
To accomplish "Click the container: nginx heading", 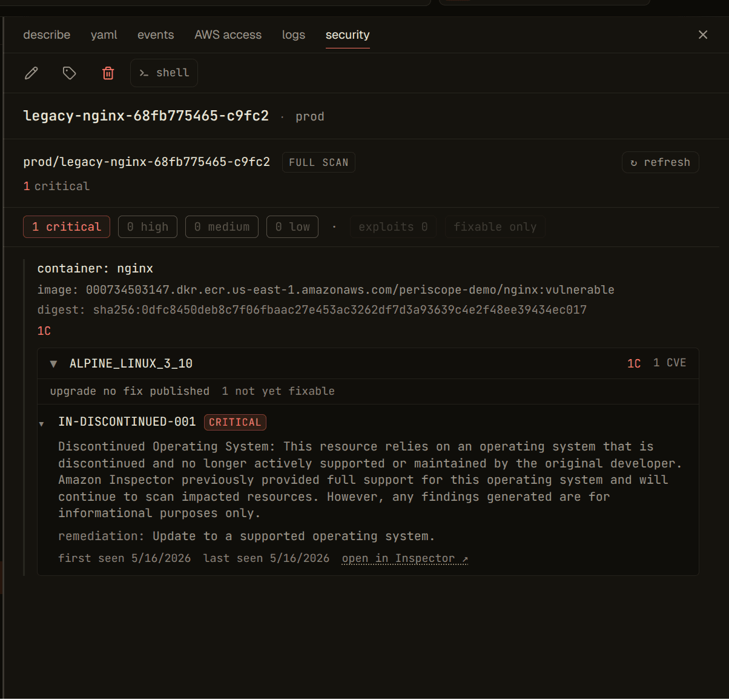I will 95,268.
